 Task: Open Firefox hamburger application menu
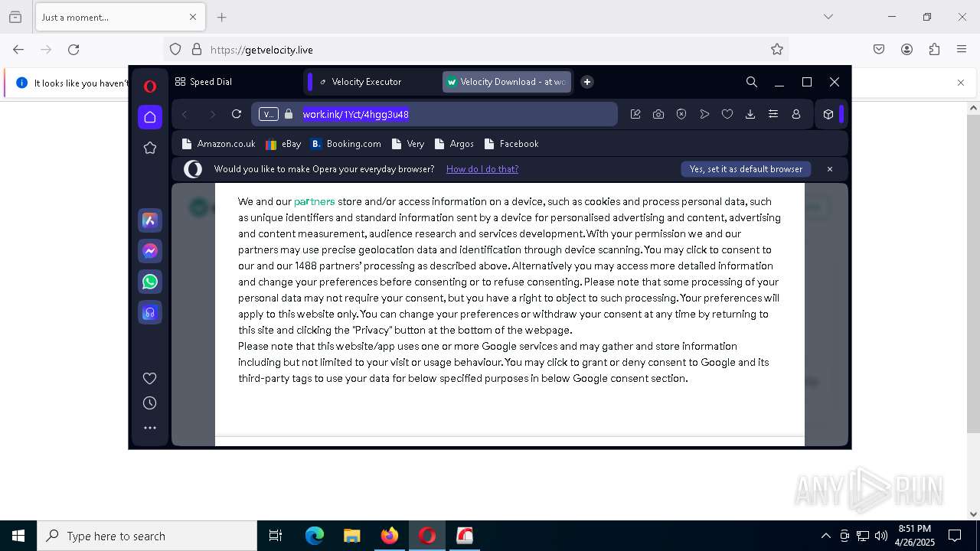pos(962,50)
